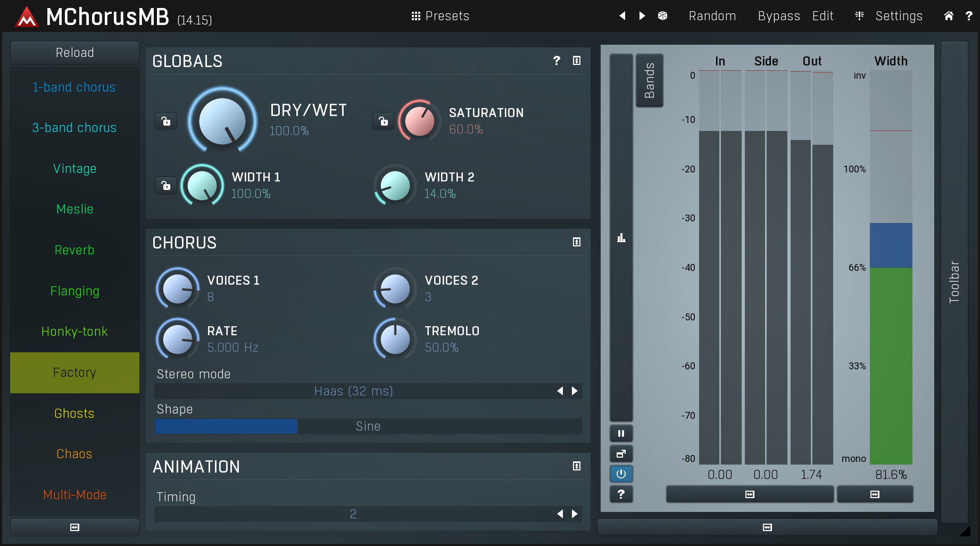Screen dimensions: 980x546
Task: Click the Reload button
Action: point(74,53)
